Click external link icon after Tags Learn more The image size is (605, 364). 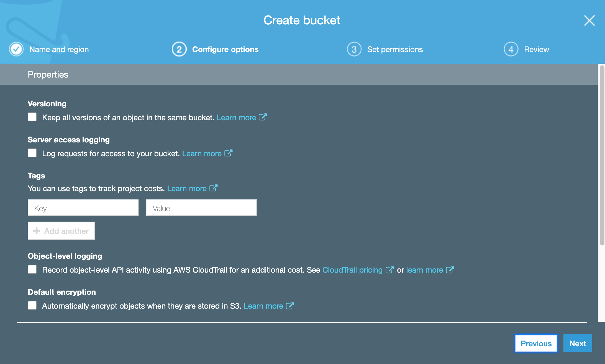pyautogui.click(x=213, y=188)
